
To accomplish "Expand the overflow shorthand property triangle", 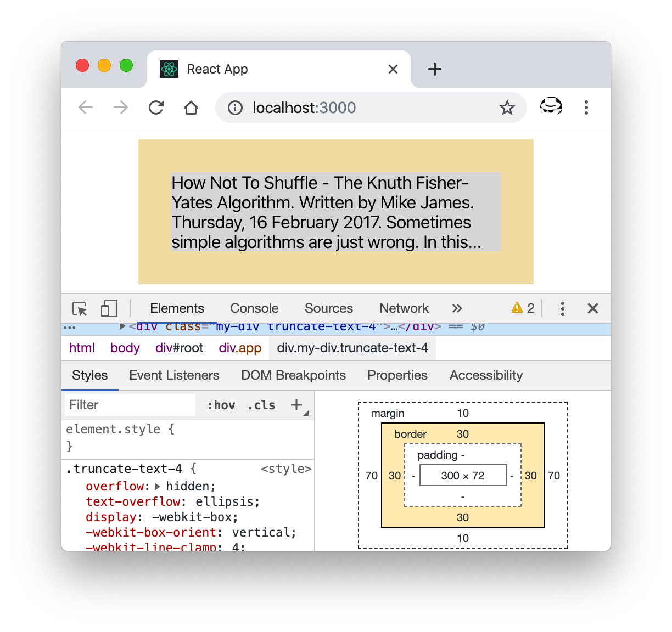I will [x=158, y=486].
